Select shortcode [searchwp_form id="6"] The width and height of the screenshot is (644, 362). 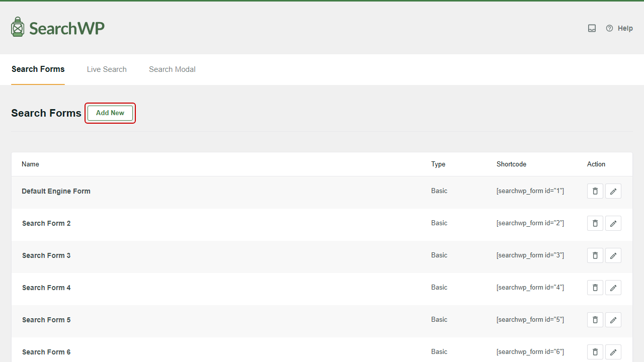tap(530, 352)
